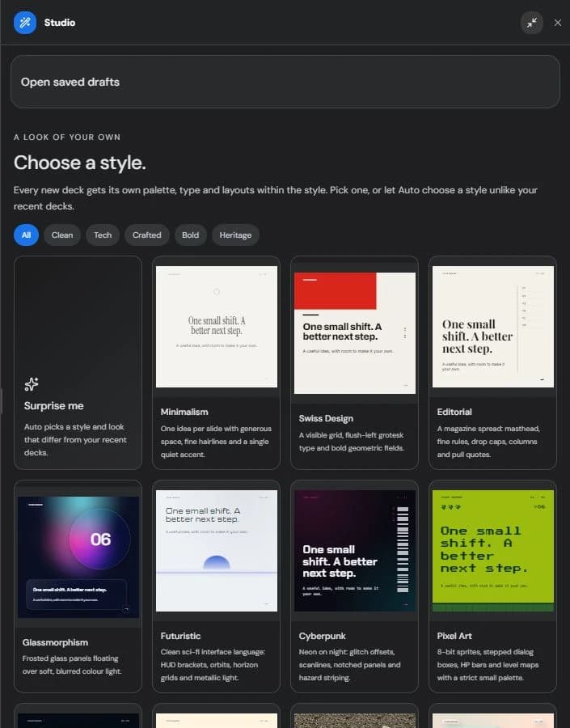Click the Futuristic sci-fi interface description

(213, 665)
